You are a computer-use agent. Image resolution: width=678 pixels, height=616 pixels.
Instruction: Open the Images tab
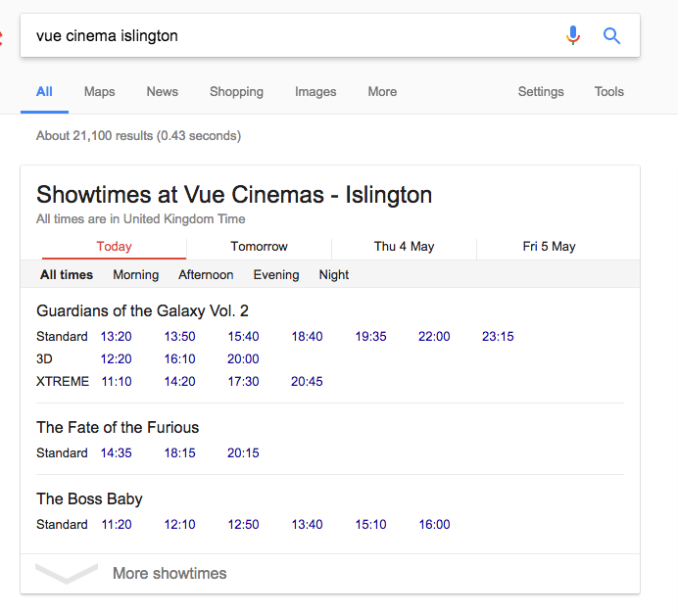(315, 92)
